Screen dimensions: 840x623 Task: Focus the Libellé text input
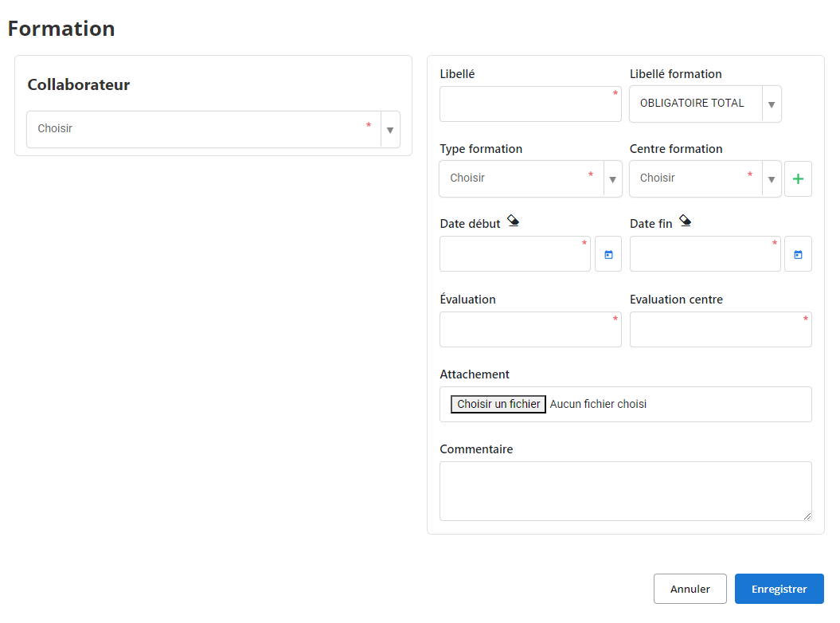click(530, 104)
